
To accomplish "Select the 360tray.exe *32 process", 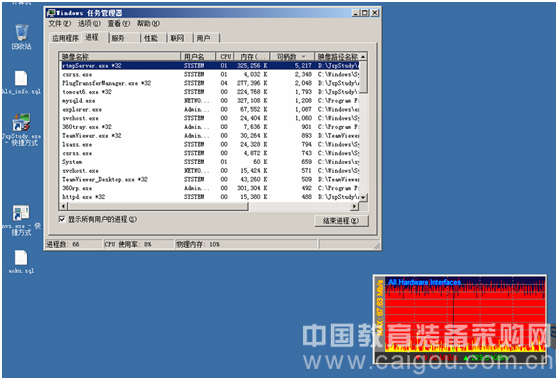I will click(210, 127).
